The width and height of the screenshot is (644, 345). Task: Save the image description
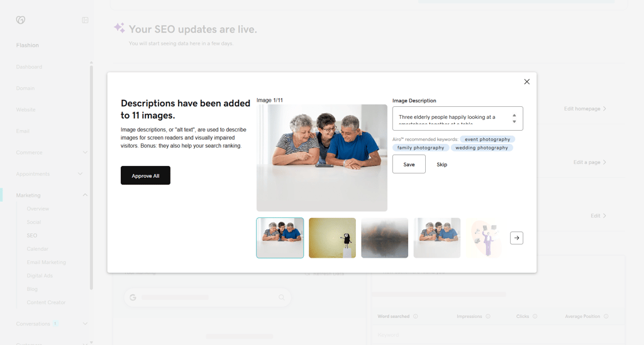coord(409,164)
